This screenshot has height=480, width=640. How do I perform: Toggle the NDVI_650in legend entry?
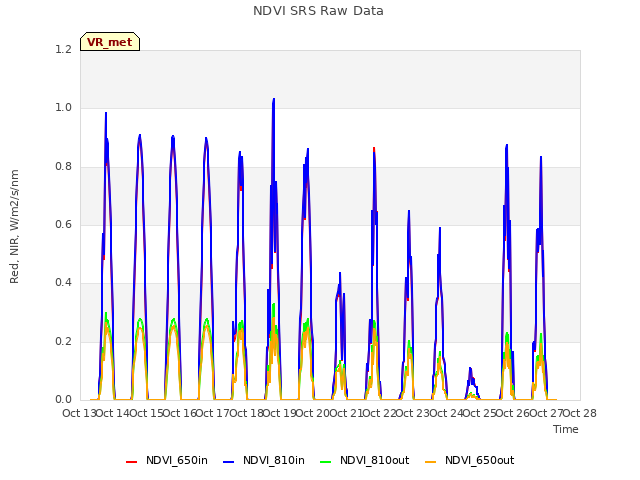pyautogui.click(x=167, y=461)
